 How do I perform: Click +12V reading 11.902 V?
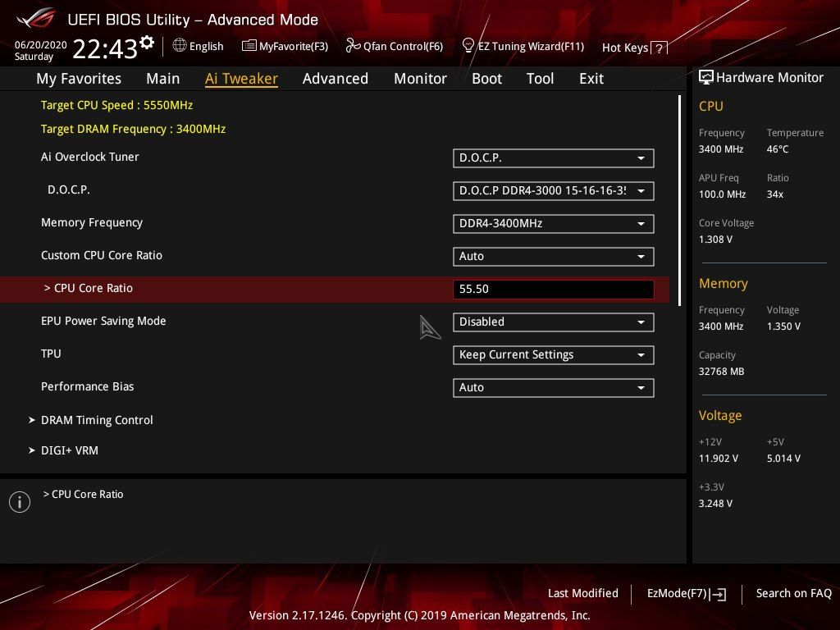point(719,459)
